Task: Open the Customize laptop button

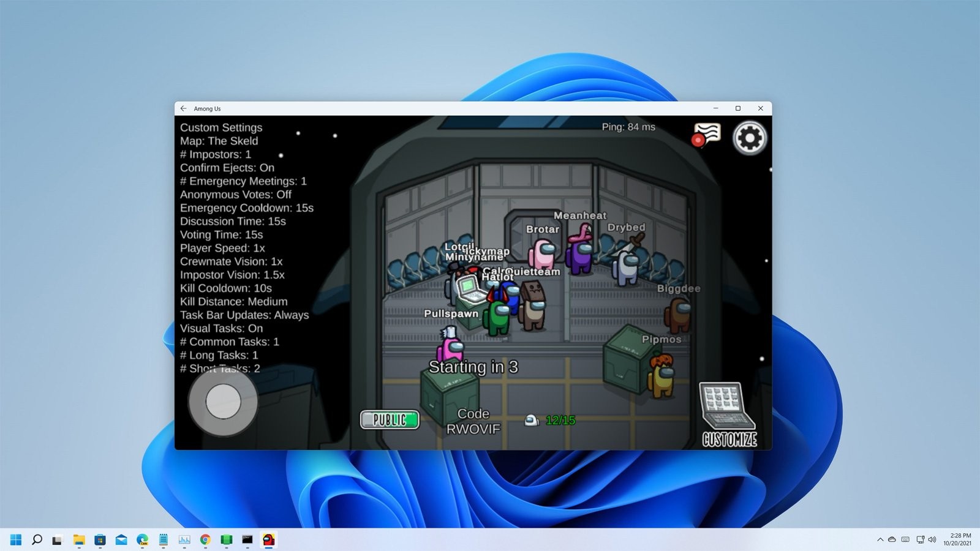Action: (729, 415)
